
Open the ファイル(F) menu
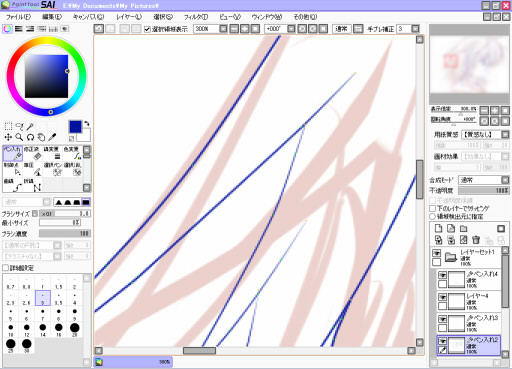pyautogui.click(x=18, y=17)
